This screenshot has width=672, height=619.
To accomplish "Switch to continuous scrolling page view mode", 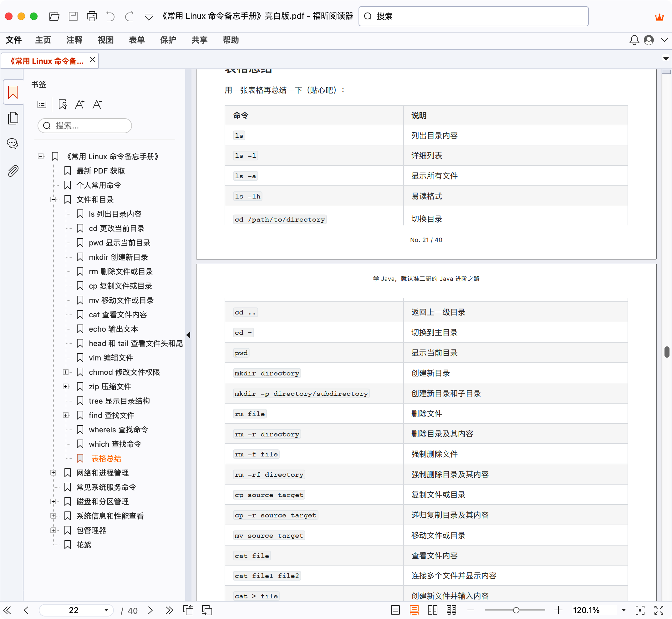I will click(415, 610).
